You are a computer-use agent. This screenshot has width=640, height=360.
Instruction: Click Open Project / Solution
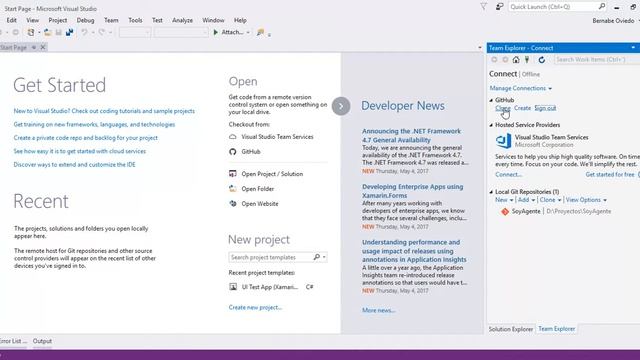(266, 174)
